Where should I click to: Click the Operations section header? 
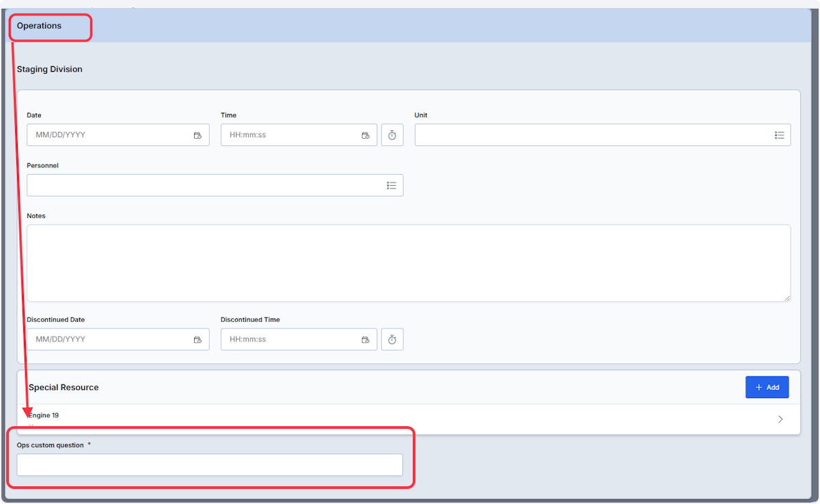(39, 26)
